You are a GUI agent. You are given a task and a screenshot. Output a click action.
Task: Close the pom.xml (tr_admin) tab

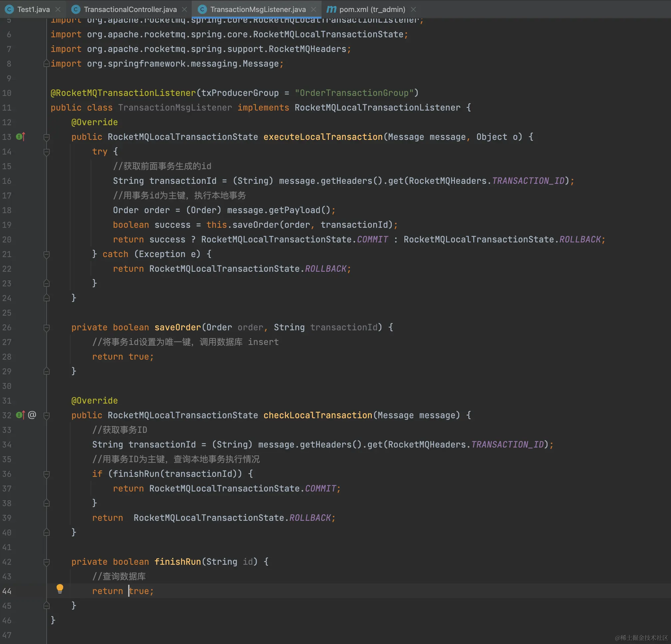click(414, 9)
